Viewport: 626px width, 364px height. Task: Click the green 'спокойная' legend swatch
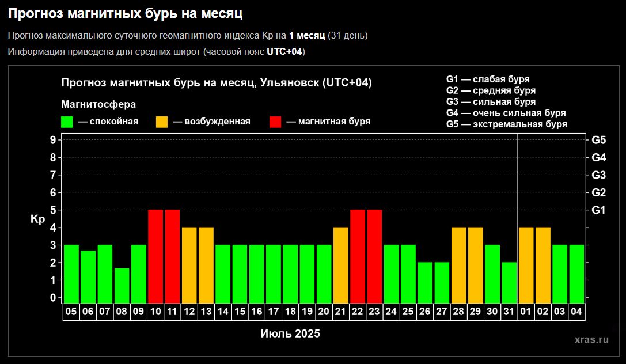pos(67,122)
